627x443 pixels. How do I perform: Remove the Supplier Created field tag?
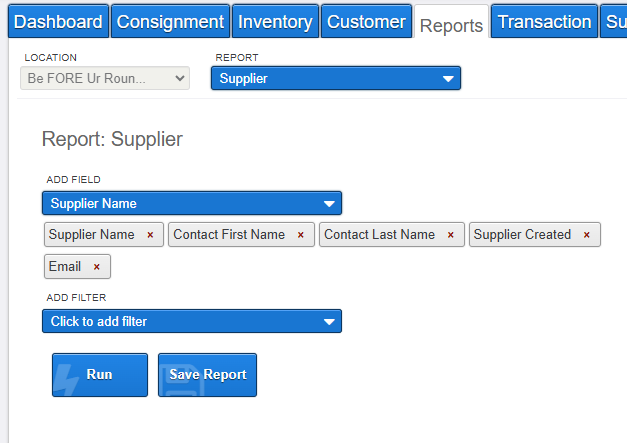[x=587, y=235]
